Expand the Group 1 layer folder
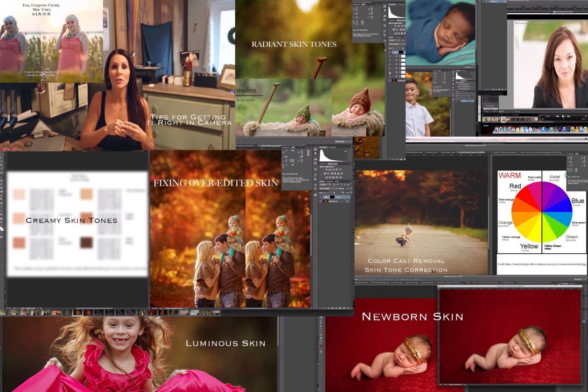 (x=324, y=197)
